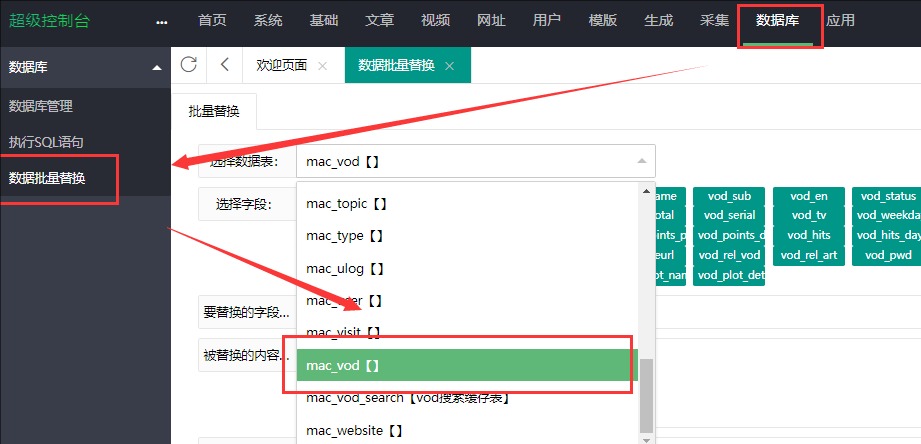Open the 选择数据表 dropdown box
Screen dimensions: 921x444
pos(476,161)
